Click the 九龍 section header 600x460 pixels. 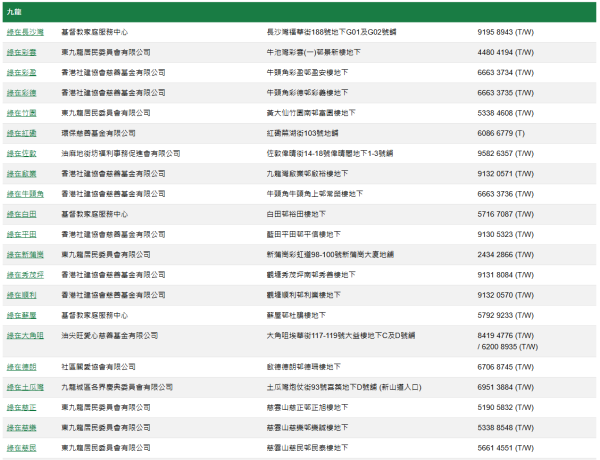(x=299, y=12)
